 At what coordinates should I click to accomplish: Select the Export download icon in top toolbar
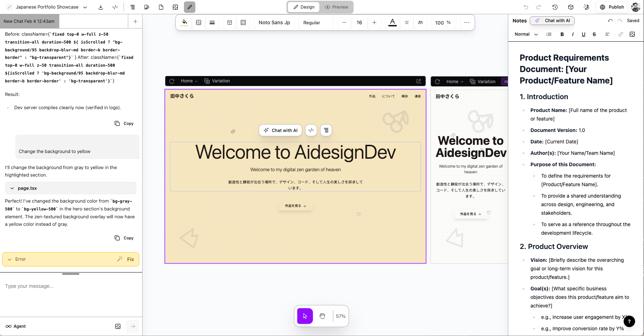click(101, 7)
